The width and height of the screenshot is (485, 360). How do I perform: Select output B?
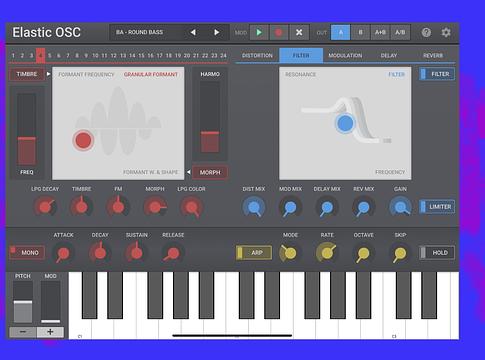[x=360, y=32]
